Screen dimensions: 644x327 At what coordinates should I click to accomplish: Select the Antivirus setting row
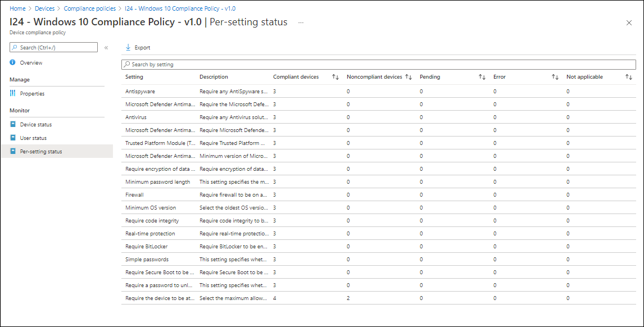pyautogui.click(x=379, y=117)
